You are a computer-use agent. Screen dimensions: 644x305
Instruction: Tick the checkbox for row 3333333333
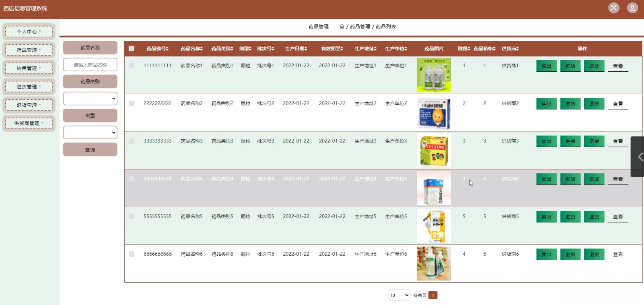pyautogui.click(x=131, y=141)
